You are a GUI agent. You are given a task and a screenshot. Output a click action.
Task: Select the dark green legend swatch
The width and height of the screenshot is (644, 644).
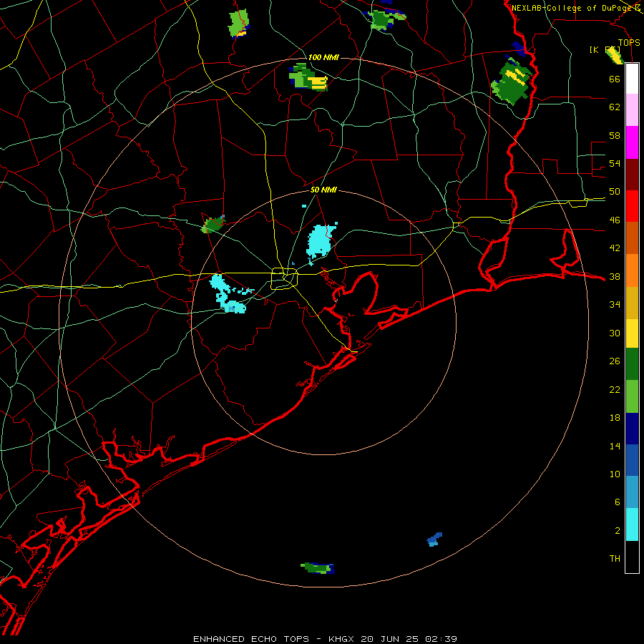pyautogui.click(x=632, y=364)
